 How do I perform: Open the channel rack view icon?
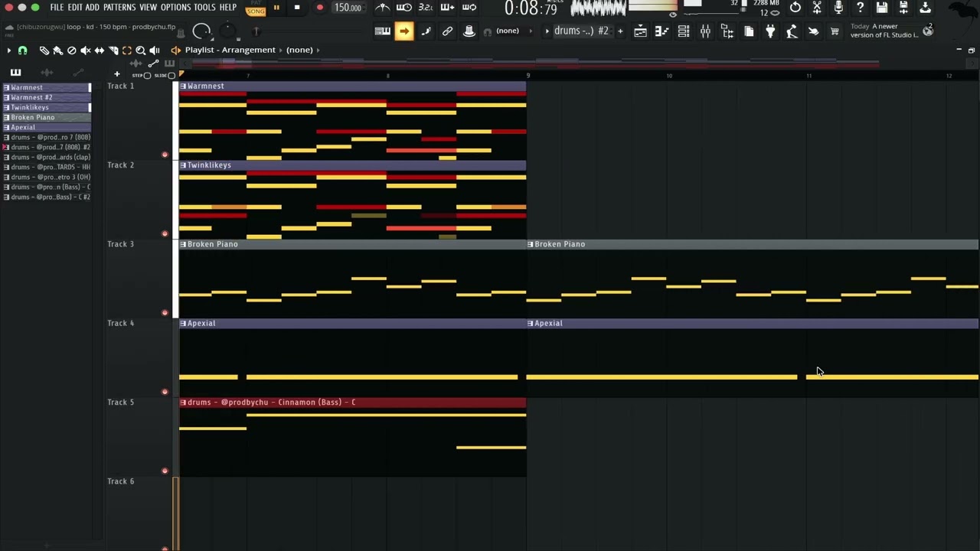[x=684, y=31]
